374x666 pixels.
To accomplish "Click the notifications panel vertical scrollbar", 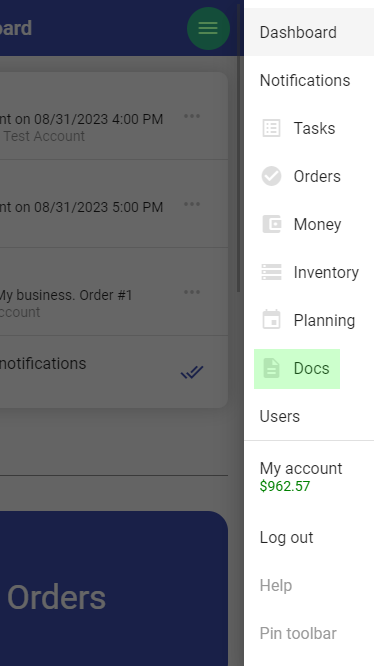I will tap(239, 149).
